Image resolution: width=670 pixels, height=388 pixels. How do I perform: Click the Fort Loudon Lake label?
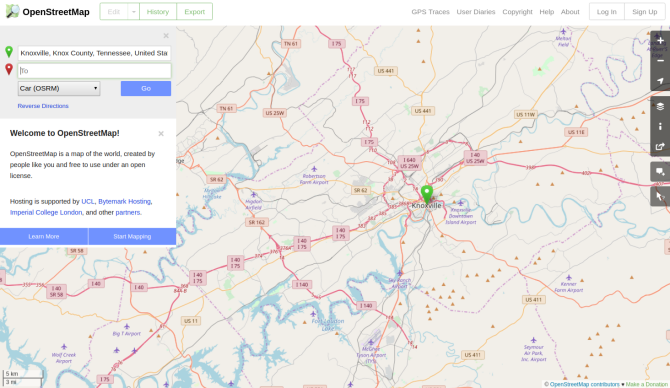328,324
